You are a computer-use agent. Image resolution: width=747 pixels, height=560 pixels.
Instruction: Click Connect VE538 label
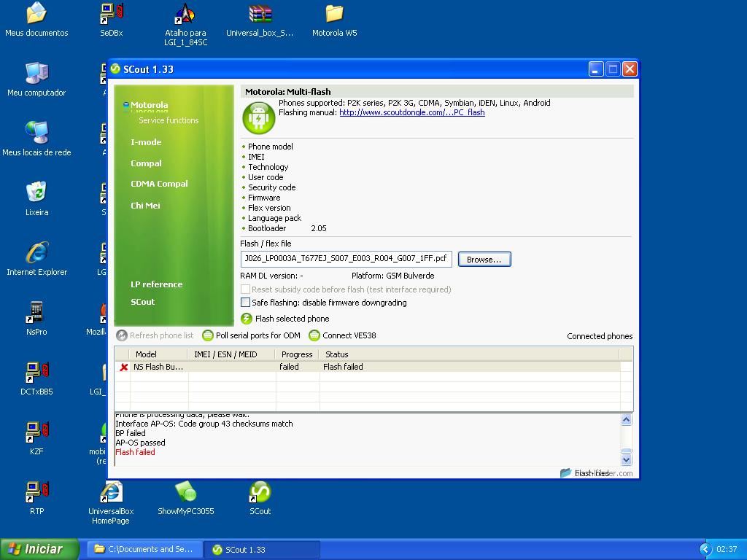point(349,335)
